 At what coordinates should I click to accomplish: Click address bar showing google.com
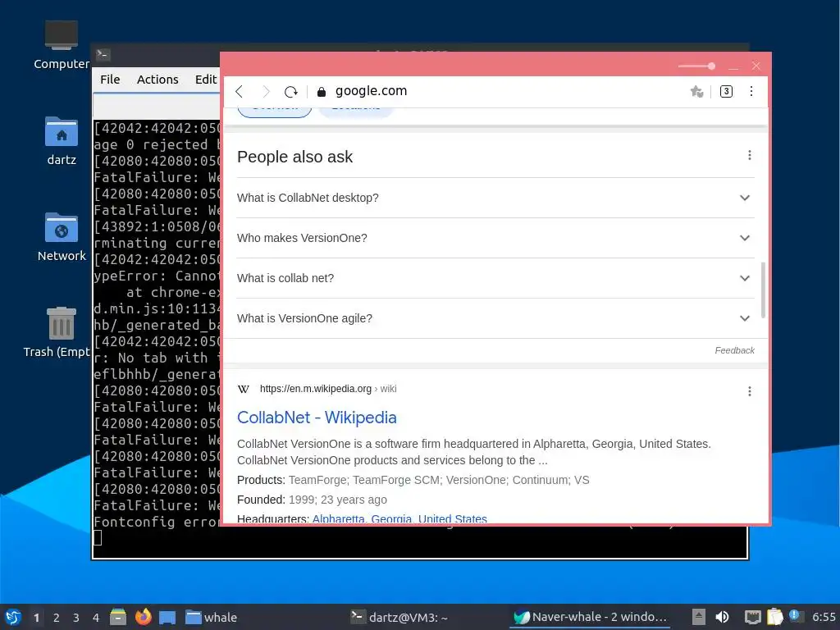pyautogui.click(x=372, y=91)
